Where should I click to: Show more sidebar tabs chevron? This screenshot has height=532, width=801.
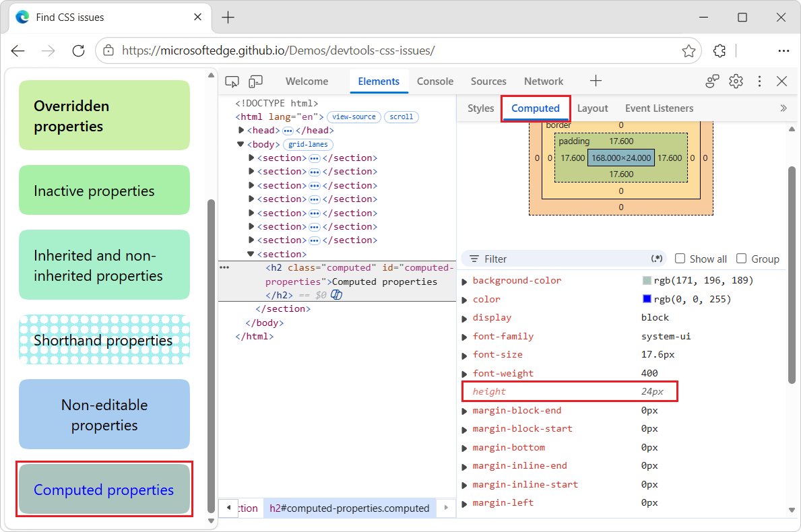coord(783,108)
